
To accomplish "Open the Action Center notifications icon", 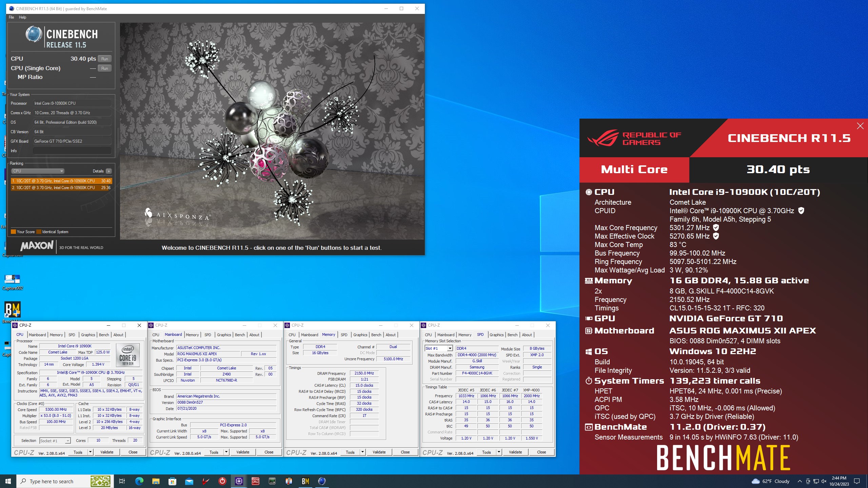I will tap(857, 481).
